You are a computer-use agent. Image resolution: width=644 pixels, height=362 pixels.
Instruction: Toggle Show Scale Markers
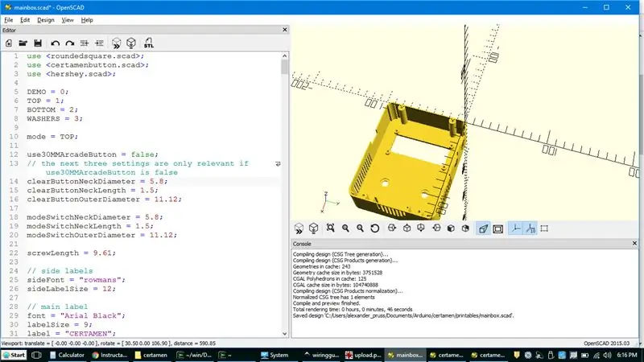tap(530, 228)
